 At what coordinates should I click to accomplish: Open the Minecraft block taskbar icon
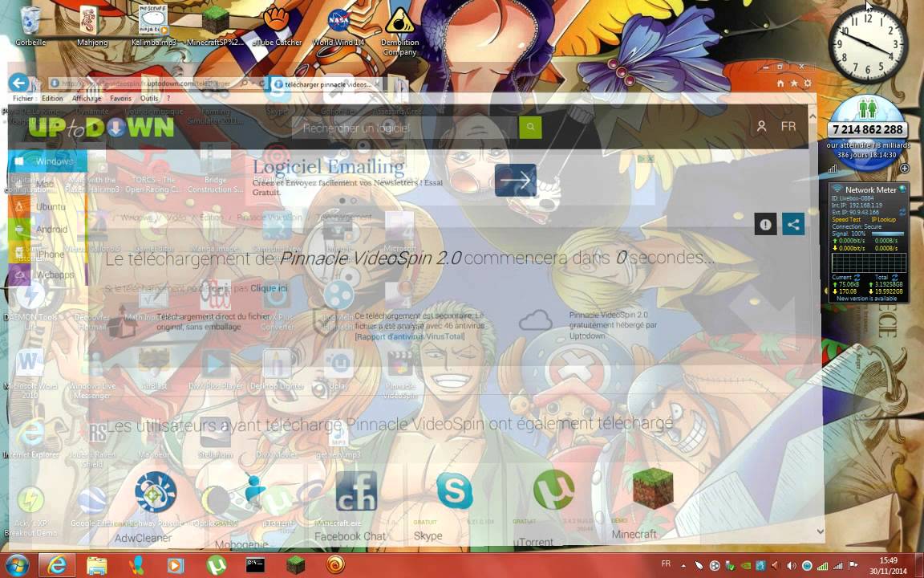pos(294,565)
